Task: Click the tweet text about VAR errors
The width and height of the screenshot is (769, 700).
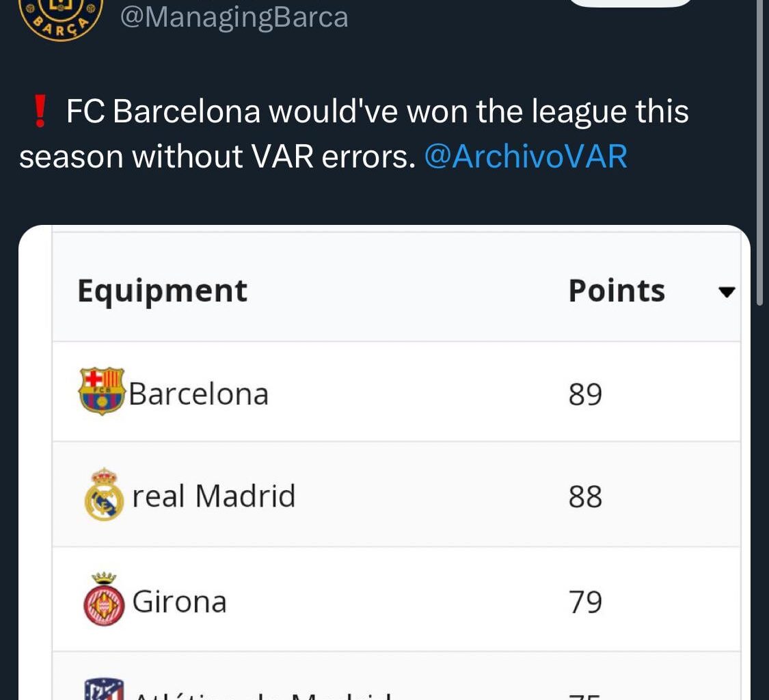Action: point(355,134)
